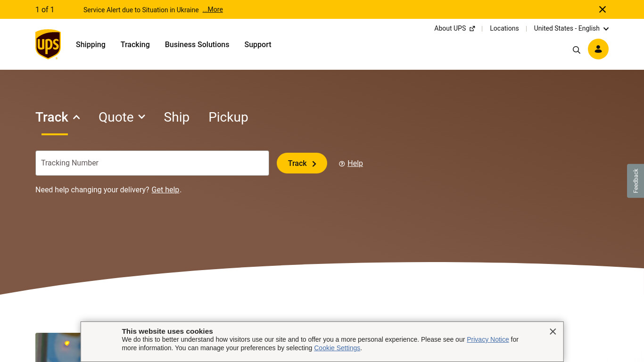This screenshot has width=644, height=362.
Task: Open the Business Solutions menu
Action: pos(197,44)
